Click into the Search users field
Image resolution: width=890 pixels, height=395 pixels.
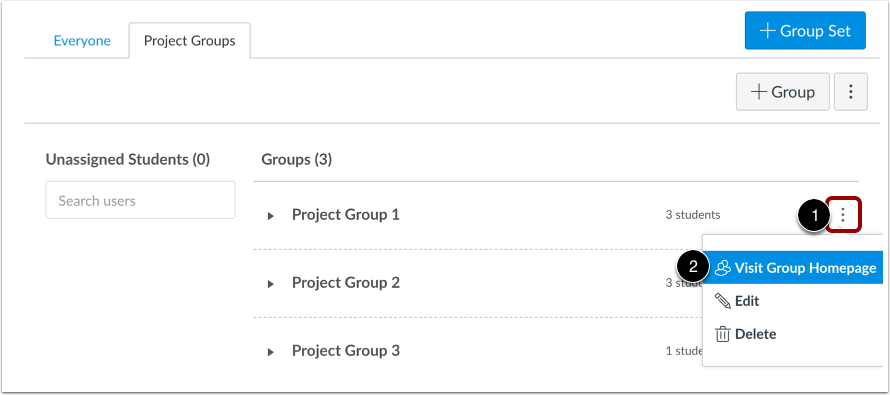click(x=140, y=200)
